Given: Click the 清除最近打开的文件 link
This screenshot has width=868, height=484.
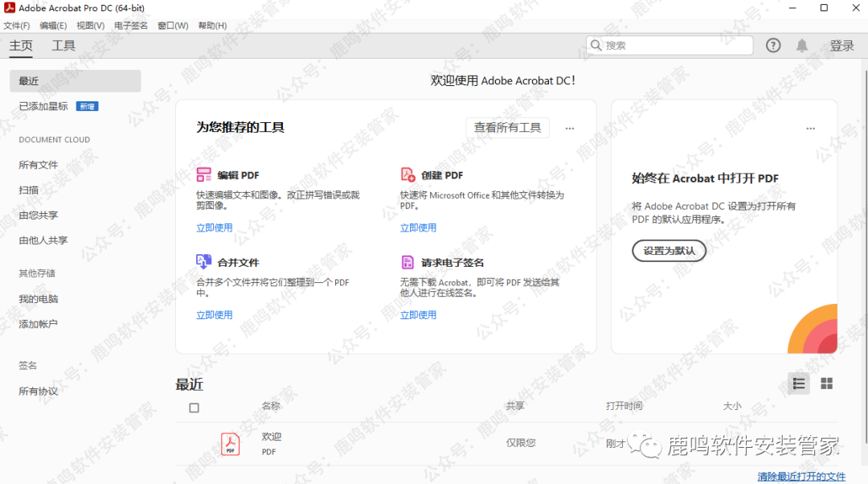Looking at the screenshot, I should coord(801,477).
